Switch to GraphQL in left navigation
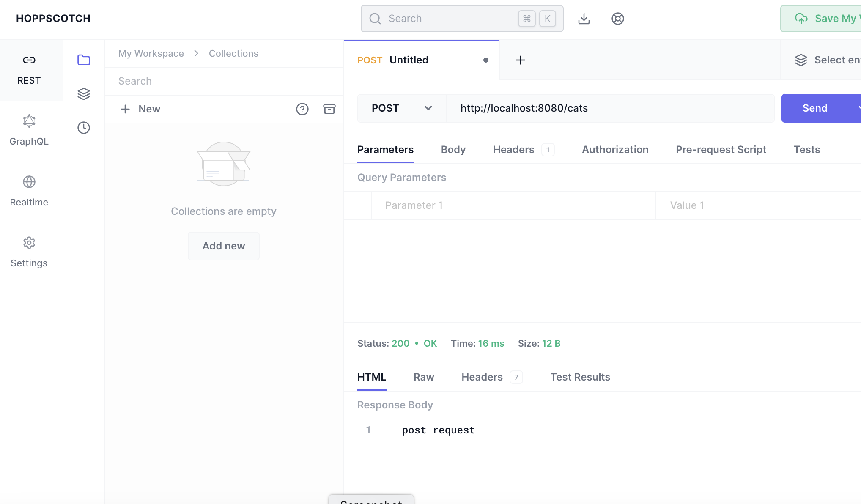 (29, 130)
